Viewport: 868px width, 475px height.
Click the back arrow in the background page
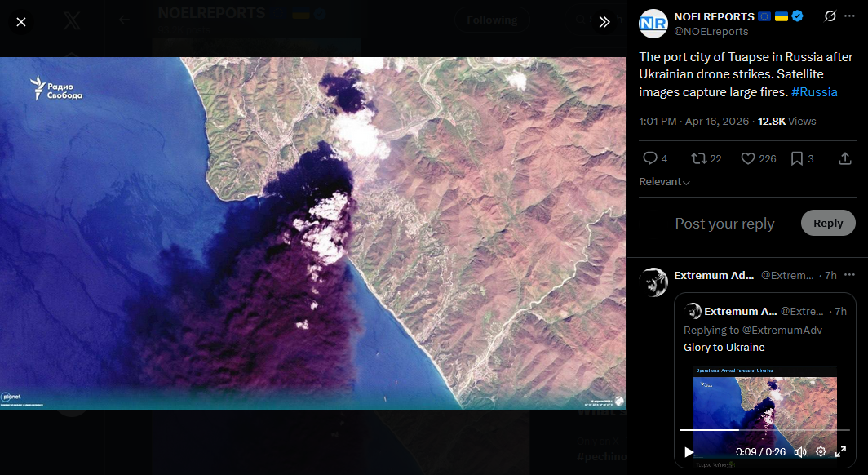click(x=125, y=20)
